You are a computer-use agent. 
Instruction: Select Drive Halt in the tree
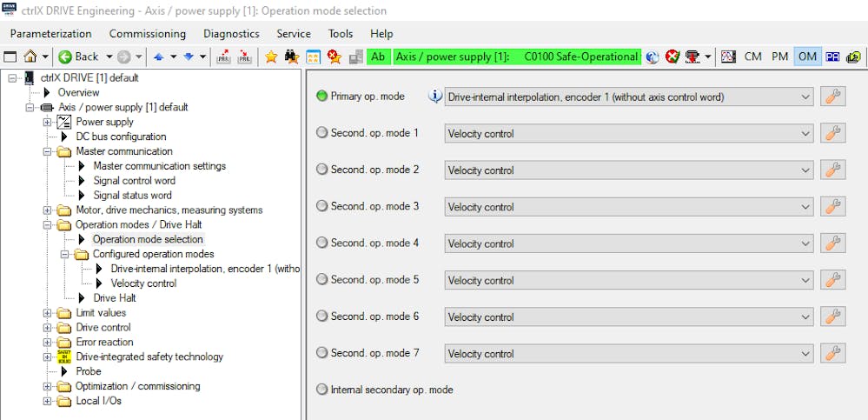point(115,298)
